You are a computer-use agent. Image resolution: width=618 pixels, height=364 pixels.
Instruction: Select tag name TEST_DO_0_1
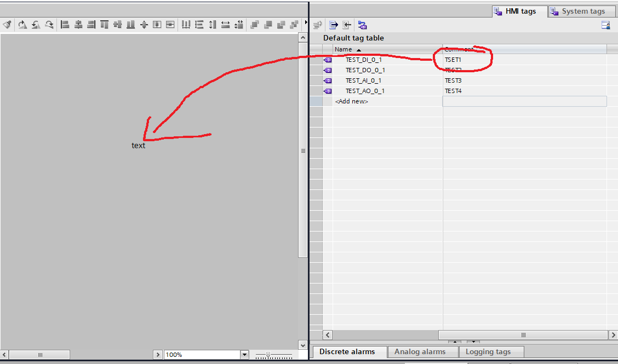pyautogui.click(x=365, y=70)
